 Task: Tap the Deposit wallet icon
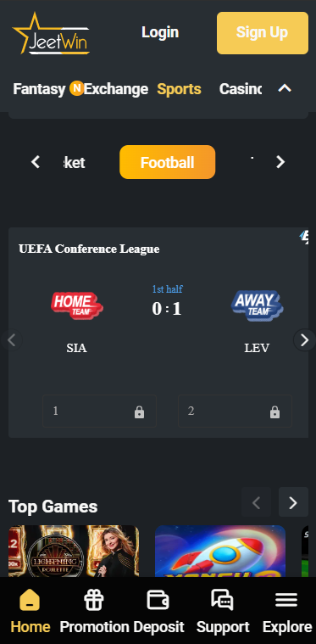158,600
